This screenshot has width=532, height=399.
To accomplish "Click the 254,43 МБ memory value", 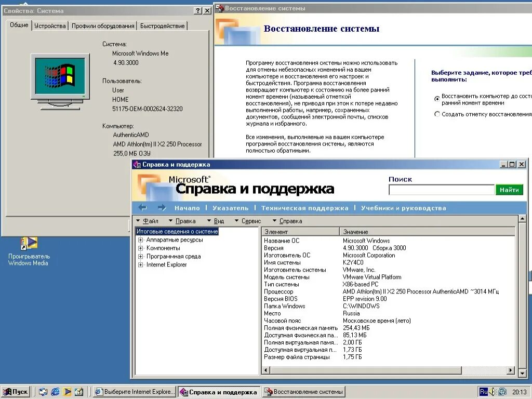I will [356, 328].
